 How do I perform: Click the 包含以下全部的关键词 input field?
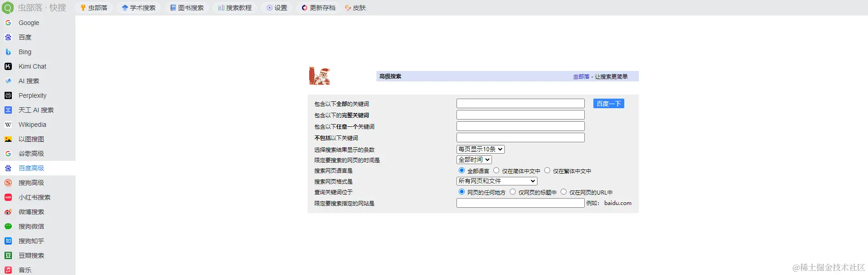520,104
